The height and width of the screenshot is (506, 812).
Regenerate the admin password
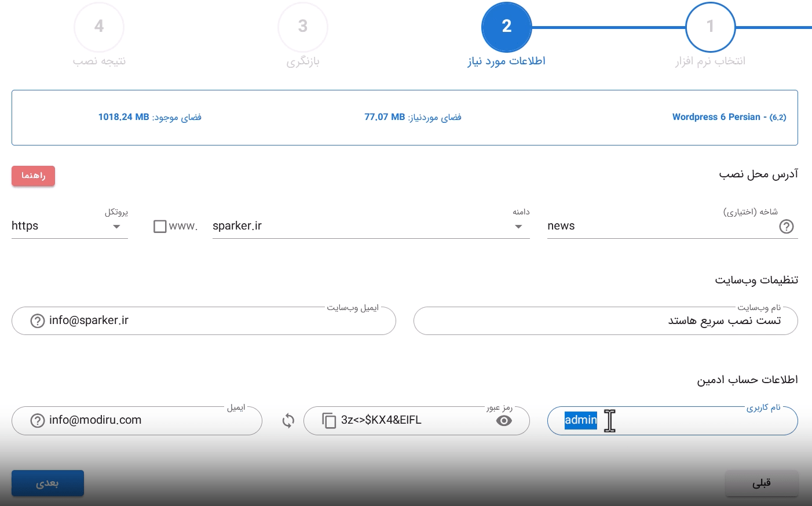tap(288, 421)
